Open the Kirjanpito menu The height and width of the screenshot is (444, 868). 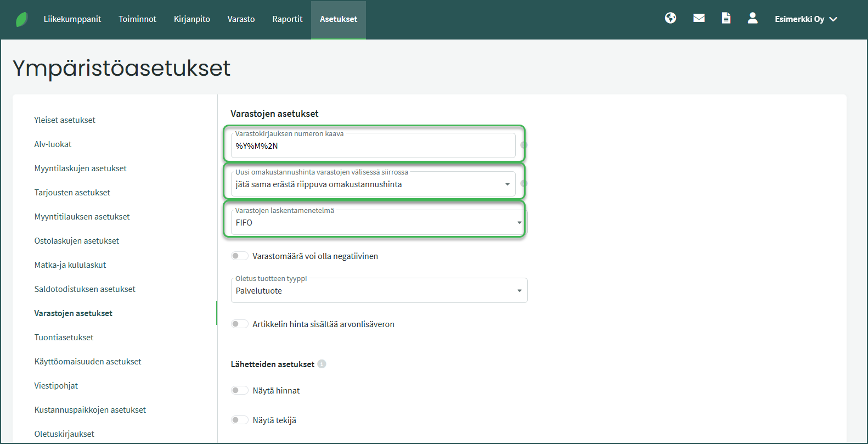(192, 19)
